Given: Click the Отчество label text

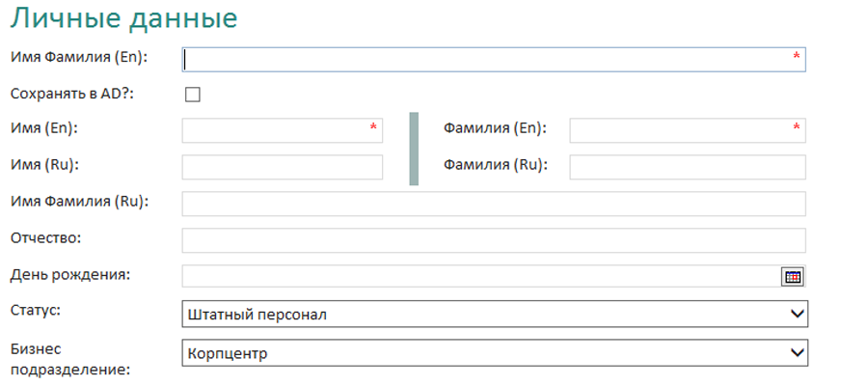Looking at the screenshot, I should coord(46,238).
